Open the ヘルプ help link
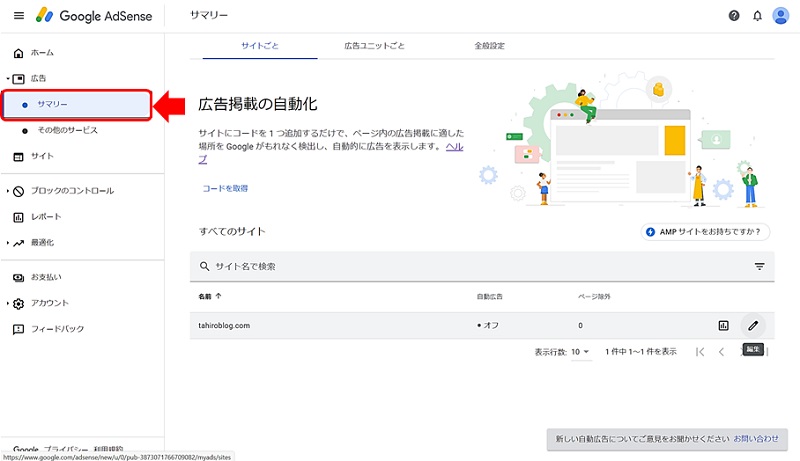Screen dimensions: 800x461 click(454, 147)
